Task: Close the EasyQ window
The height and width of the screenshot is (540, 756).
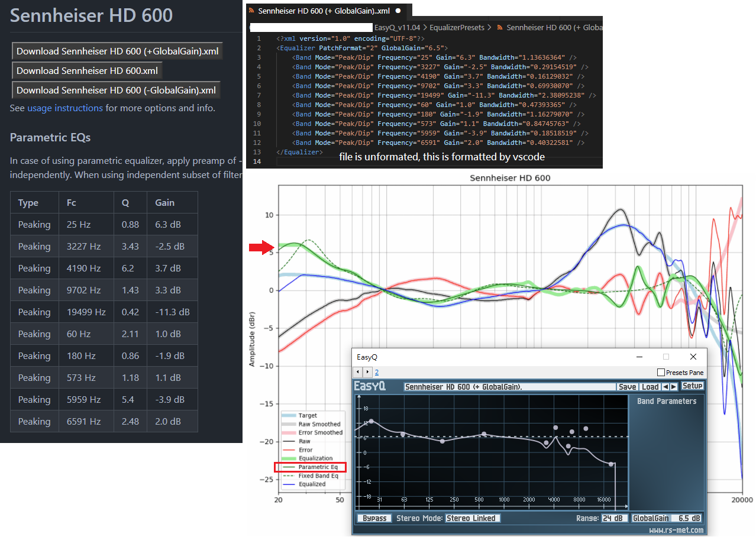Action: [x=693, y=357]
